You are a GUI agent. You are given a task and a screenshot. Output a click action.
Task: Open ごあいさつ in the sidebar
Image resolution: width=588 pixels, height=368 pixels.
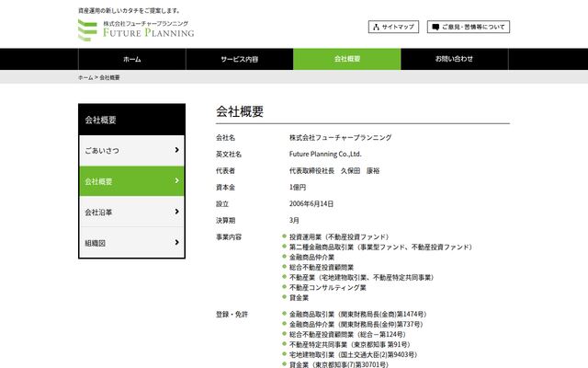(131, 150)
